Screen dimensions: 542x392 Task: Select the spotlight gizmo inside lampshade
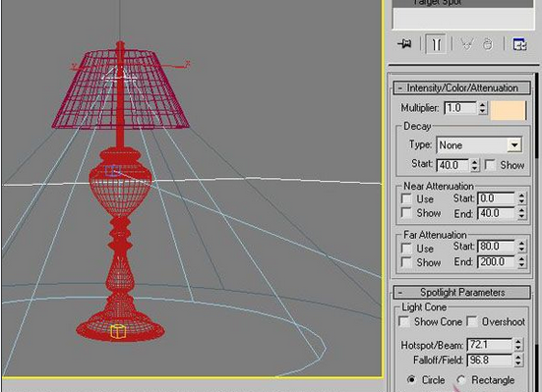click(x=119, y=74)
